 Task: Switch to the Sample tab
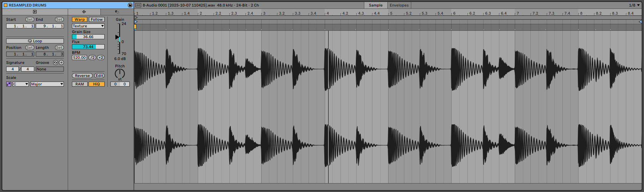pos(375,5)
